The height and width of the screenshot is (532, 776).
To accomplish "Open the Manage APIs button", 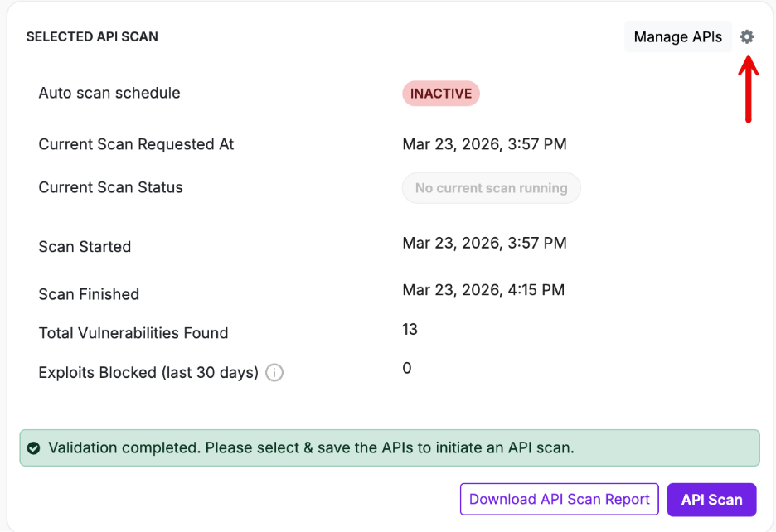I will tap(677, 37).
